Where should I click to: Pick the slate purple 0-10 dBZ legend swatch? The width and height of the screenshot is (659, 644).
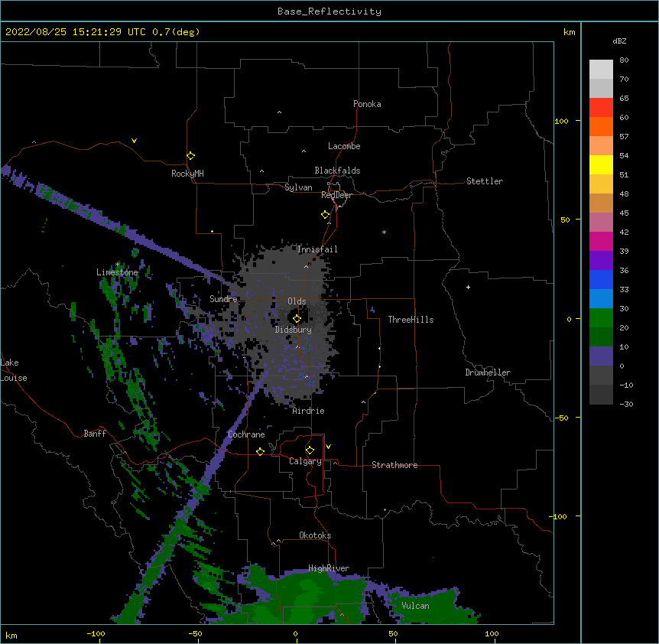(x=601, y=356)
